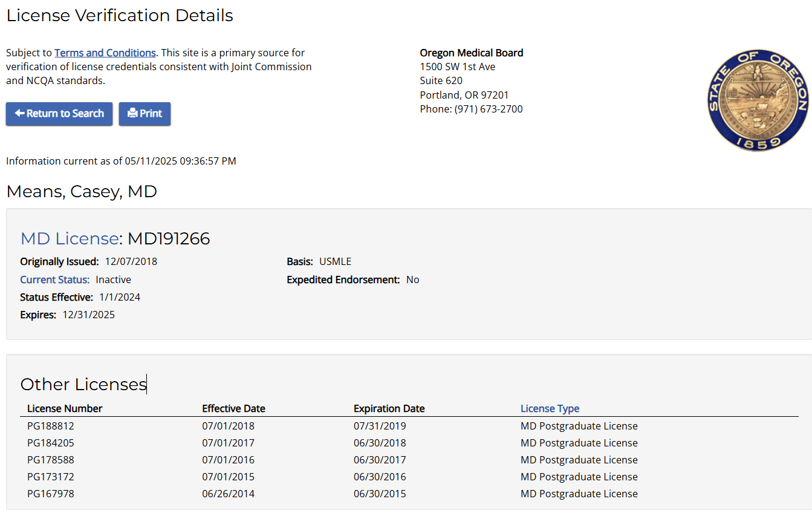Select license number PG184205
The height and width of the screenshot is (516, 812).
(x=51, y=443)
